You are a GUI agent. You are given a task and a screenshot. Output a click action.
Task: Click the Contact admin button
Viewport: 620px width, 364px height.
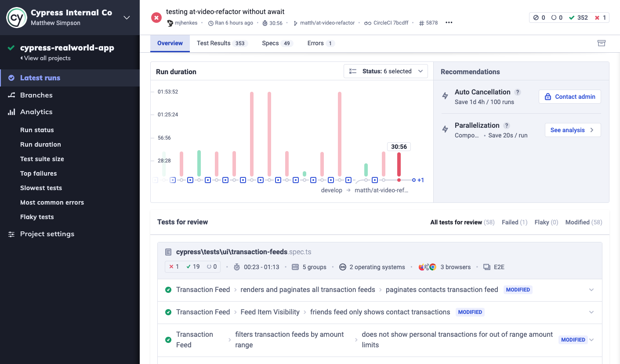click(x=570, y=97)
